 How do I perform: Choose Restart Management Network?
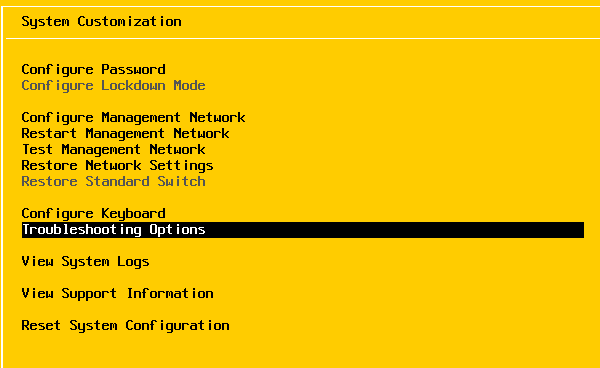point(125,134)
